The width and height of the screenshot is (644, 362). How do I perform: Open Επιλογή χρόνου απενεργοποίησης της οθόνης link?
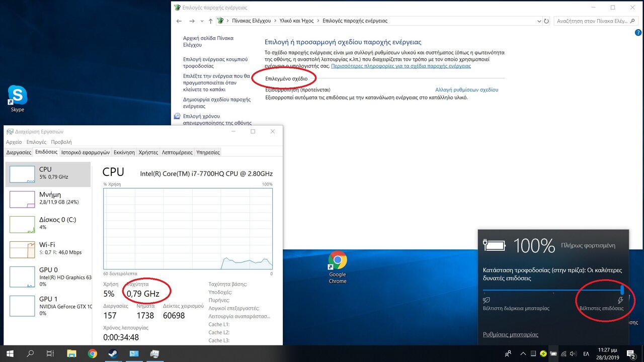point(217,119)
